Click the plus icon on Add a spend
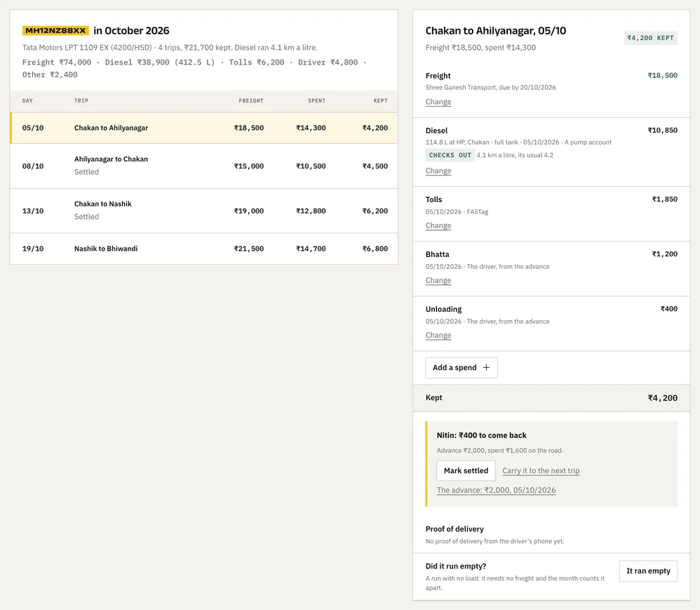Image resolution: width=700 pixels, height=610 pixels. tap(486, 367)
